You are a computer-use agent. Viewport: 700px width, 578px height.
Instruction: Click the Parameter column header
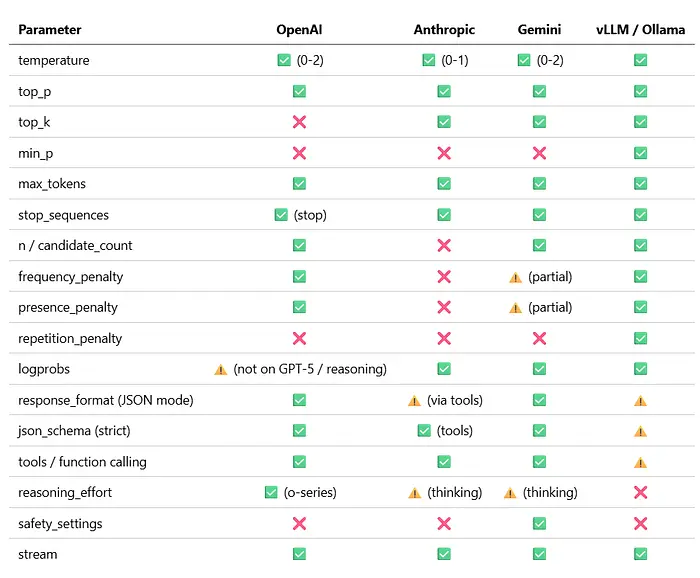tap(50, 29)
